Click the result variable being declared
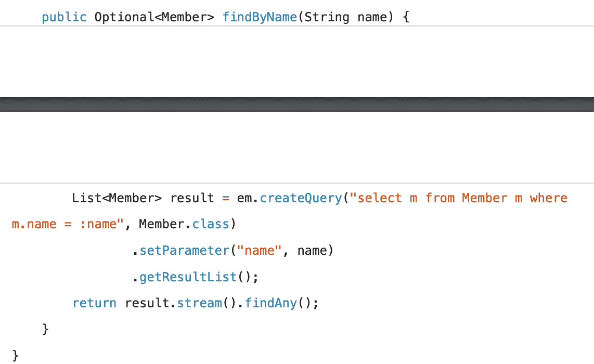The image size is (594, 364). coord(192,198)
